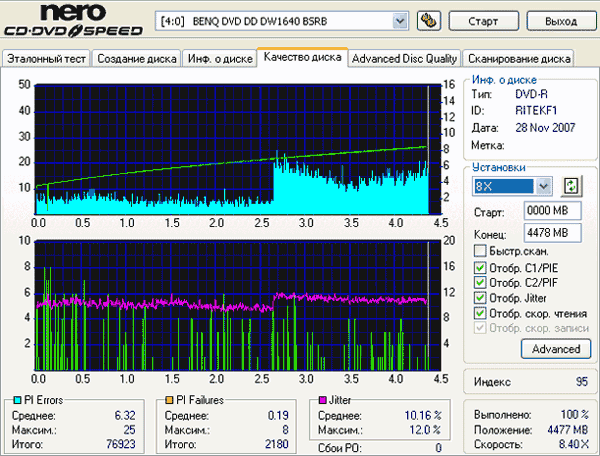Viewport: 600px width, 456px height.
Task: Open the Сканирование диска tab
Action: pyautogui.click(x=518, y=59)
